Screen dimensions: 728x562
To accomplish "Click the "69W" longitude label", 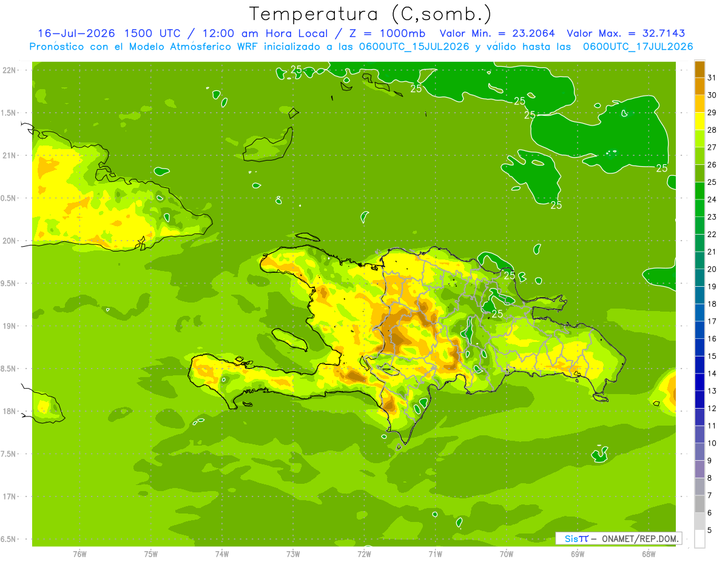I will pyautogui.click(x=578, y=554).
